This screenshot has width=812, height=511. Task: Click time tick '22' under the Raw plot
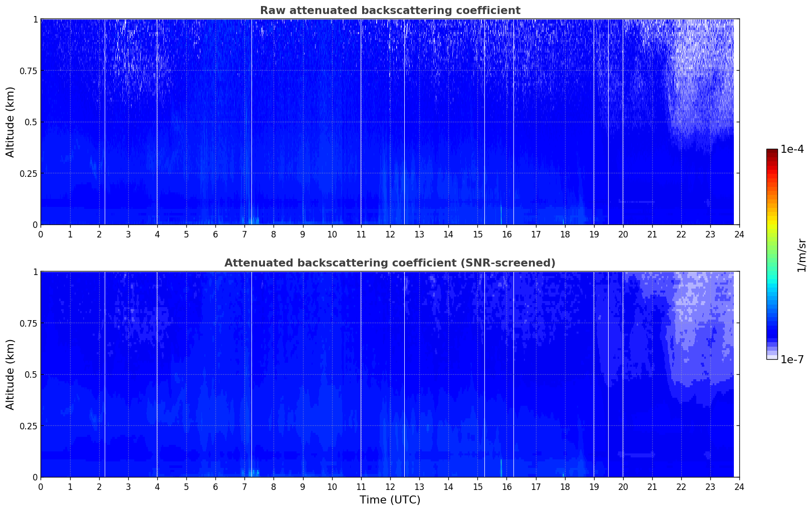pos(681,234)
